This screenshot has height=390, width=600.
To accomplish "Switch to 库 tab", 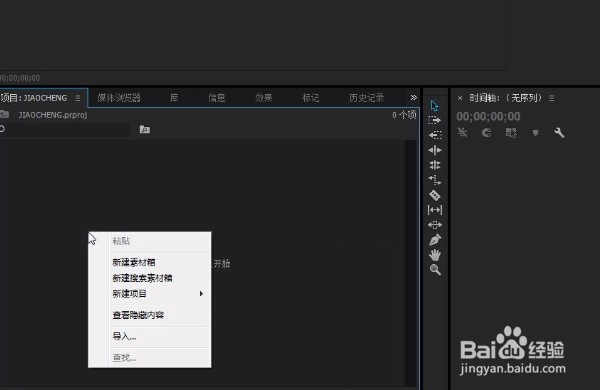I will (174, 98).
